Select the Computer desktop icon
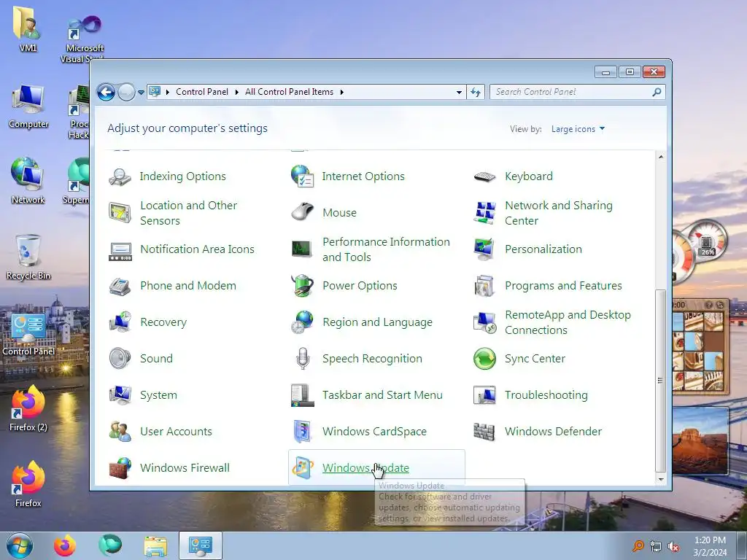Viewport: 747px width, 560px height. pos(28,106)
